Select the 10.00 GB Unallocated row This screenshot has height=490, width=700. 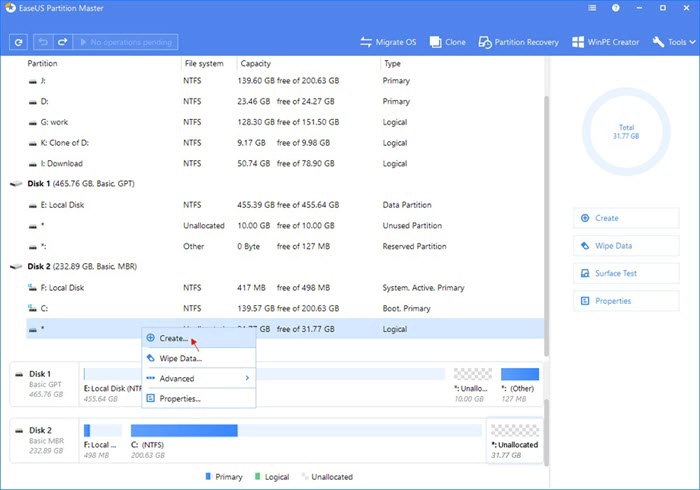pyautogui.click(x=285, y=226)
